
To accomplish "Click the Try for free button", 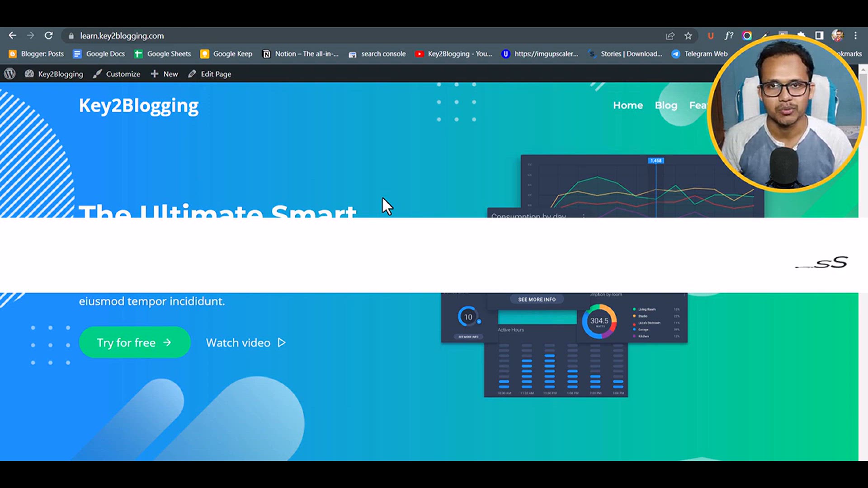I will 134,343.
